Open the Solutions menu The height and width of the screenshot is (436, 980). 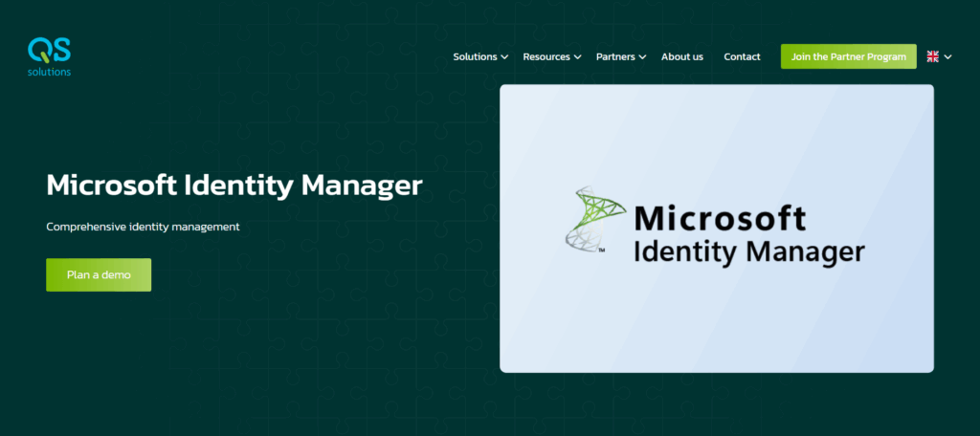point(475,56)
